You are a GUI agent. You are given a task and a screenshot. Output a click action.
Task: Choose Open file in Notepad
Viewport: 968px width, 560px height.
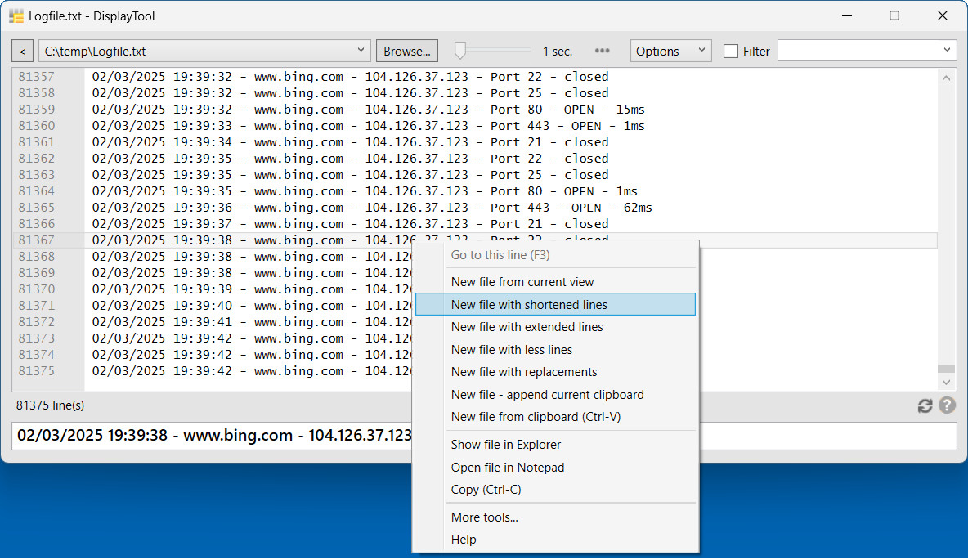pos(555,468)
